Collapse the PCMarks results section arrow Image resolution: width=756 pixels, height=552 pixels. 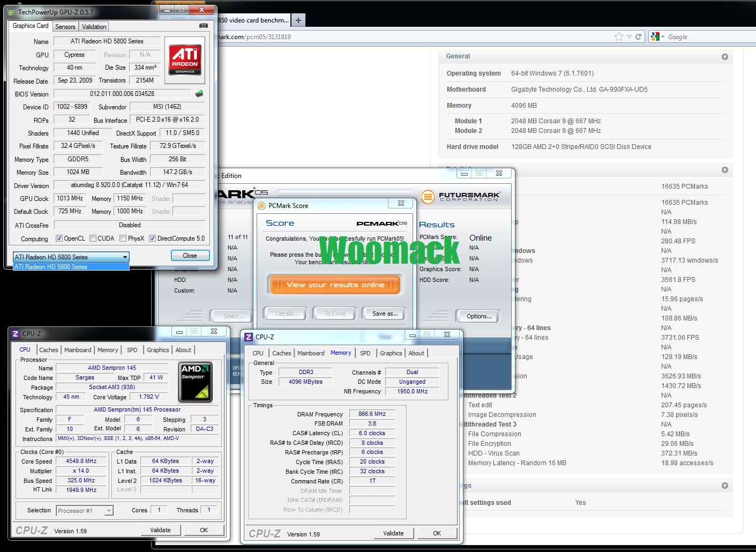coord(725,170)
